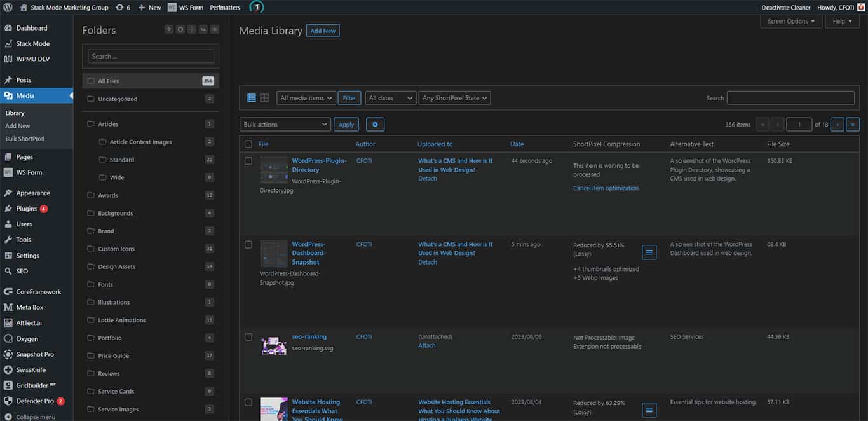Select the list view icon above the media table
The image size is (868, 421).
click(252, 98)
